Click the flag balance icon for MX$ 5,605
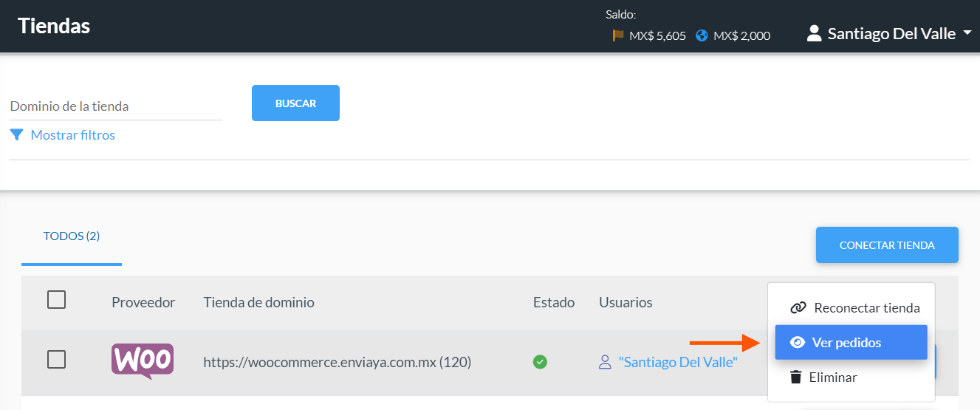Viewport: 980px width, 410px height. coord(618,35)
